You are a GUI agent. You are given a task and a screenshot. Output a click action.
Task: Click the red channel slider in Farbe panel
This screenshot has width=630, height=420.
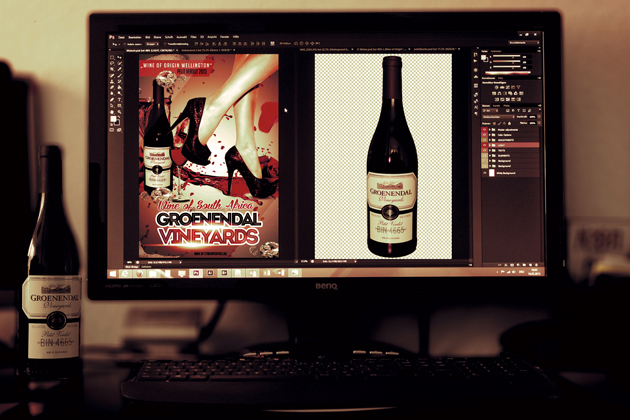(x=507, y=56)
